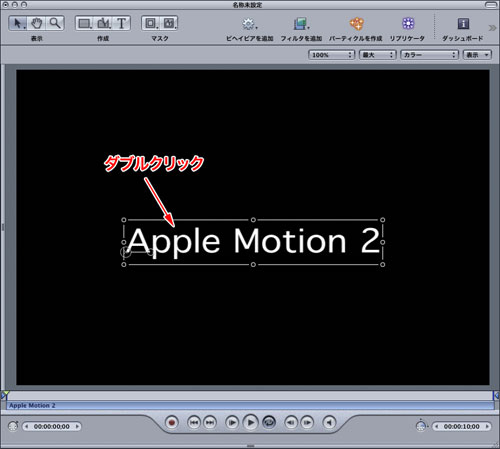Step back one frame

(291, 423)
